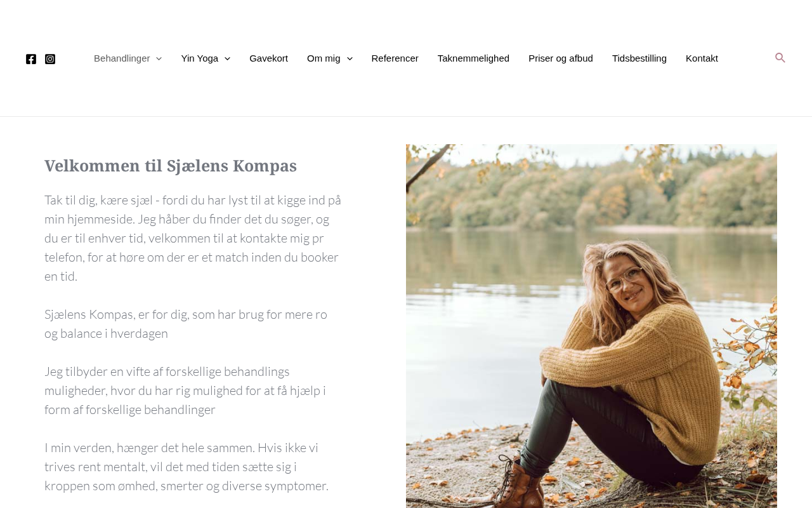Click the woman by the lake photo
Viewport: 812px width, 508px height.
click(x=591, y=326)
